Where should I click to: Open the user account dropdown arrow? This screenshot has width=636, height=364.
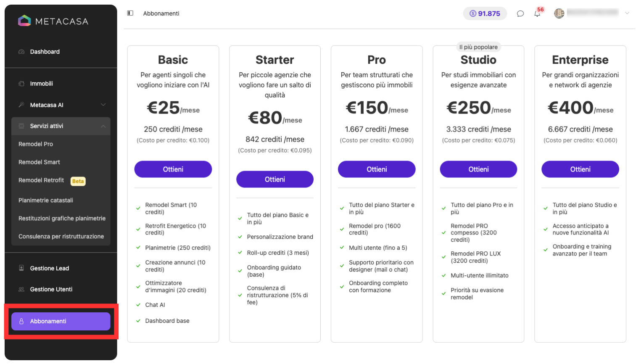coord(627,13)
